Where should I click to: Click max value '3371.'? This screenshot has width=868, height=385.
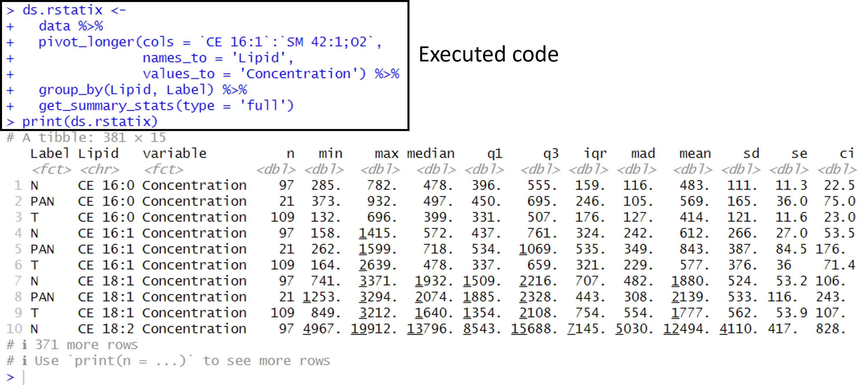378,281
